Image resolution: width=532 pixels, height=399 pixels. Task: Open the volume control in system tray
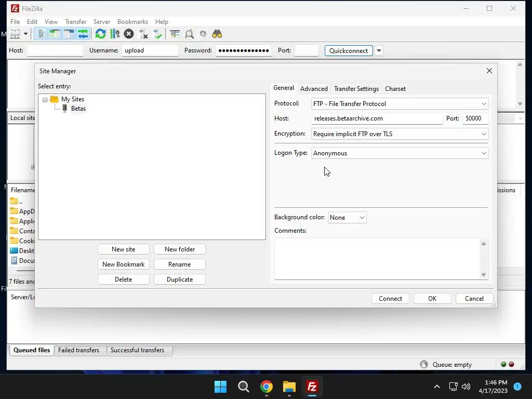(466, 387)
